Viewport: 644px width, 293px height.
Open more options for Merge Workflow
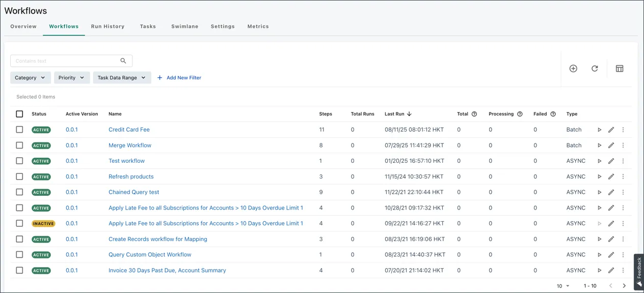623,145
